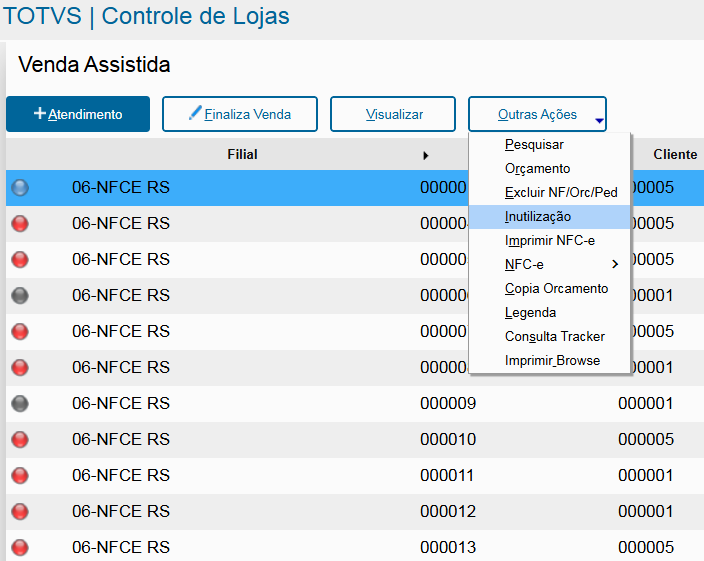Click the arrow next to Filial column header
The height and width of the screenshot is (561, 704).
click(x=426, y=156)
